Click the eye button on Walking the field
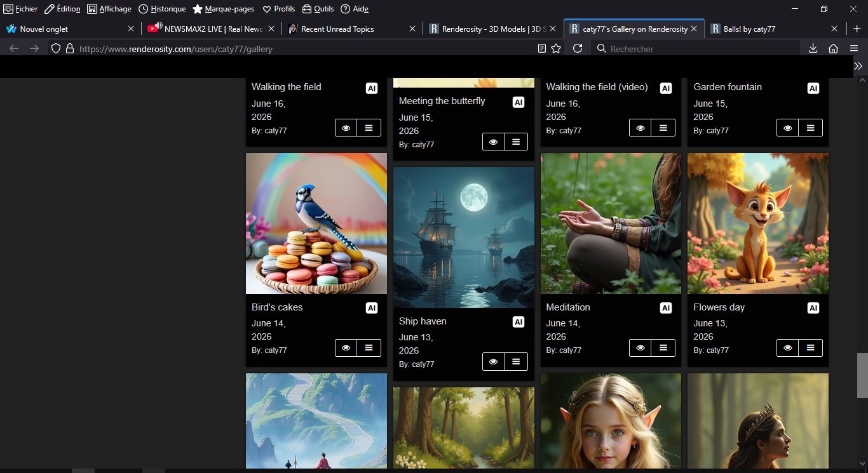The height and width of the screenshot is (473, 868). (x=346, y=128)
